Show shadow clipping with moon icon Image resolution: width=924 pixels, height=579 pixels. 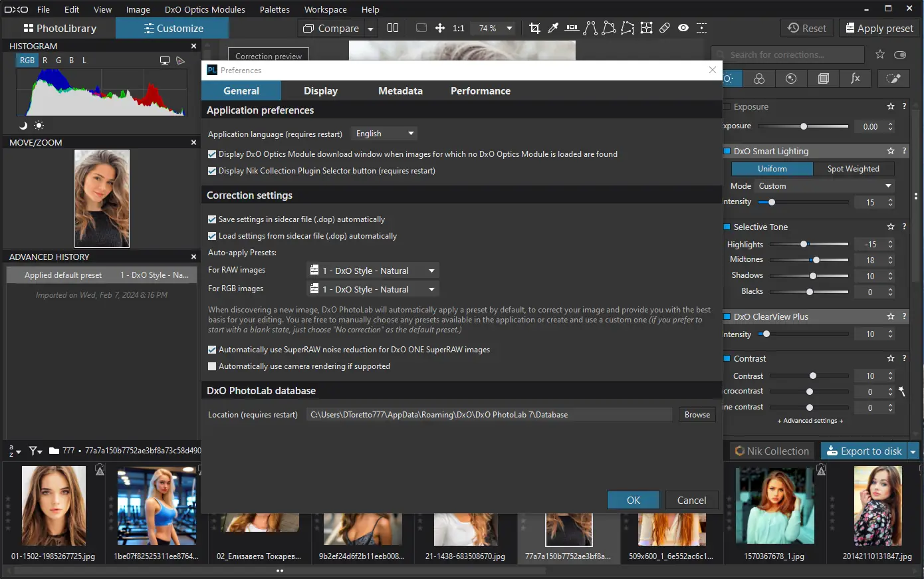pos(23,126)
